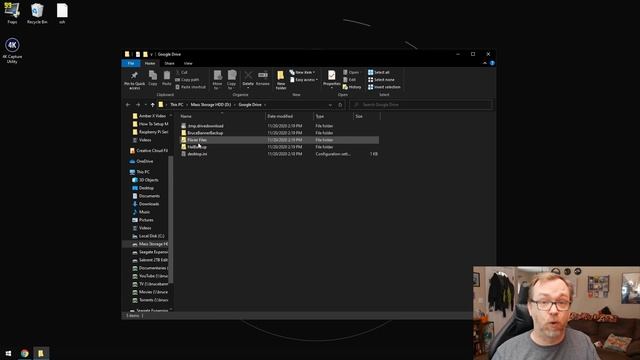Click the Cut command
This screenshot has width=640, height=360.
coord(182,72)
